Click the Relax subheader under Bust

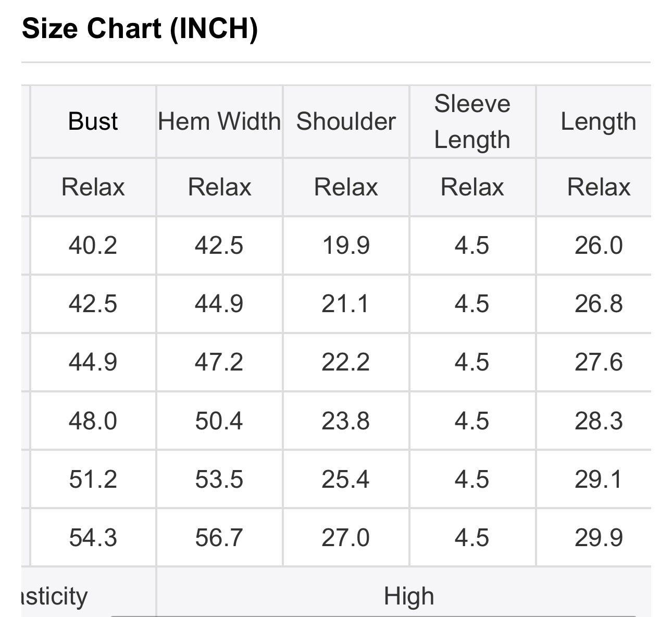pyautogui.click(x=93, y=187)
